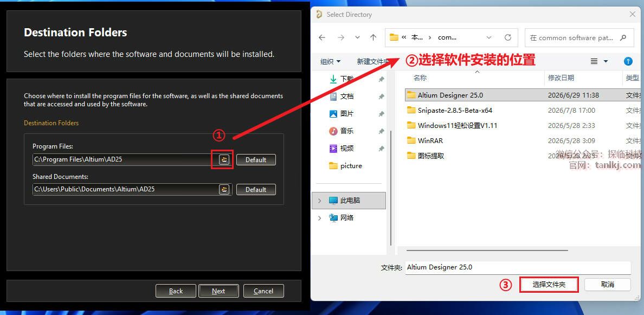Go back in Select Directory dialog
Viewport: 644px width, 315px height.
tap(322, 37)
